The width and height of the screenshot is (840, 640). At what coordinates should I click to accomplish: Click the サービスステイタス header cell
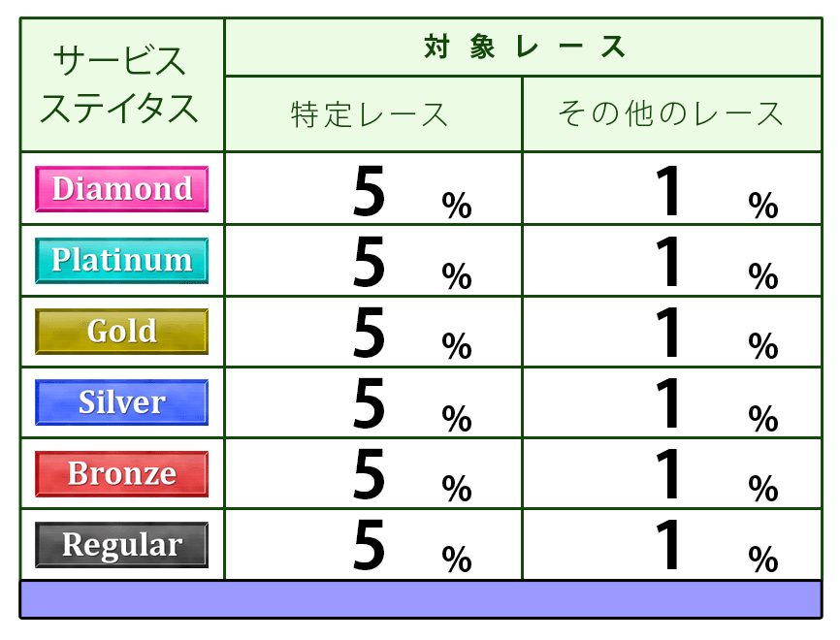(x=121, y=85)
